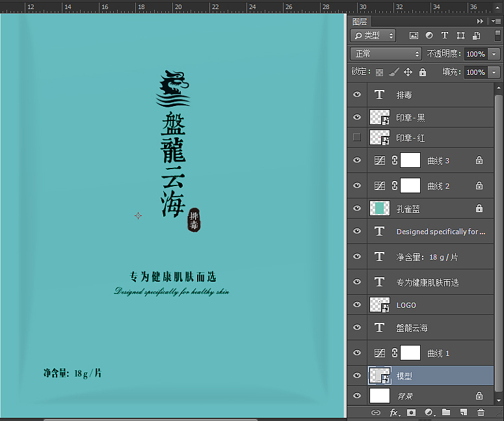Select the 印章-红 layer thumbnail
The image size is (504, 421).
[380, 138]
